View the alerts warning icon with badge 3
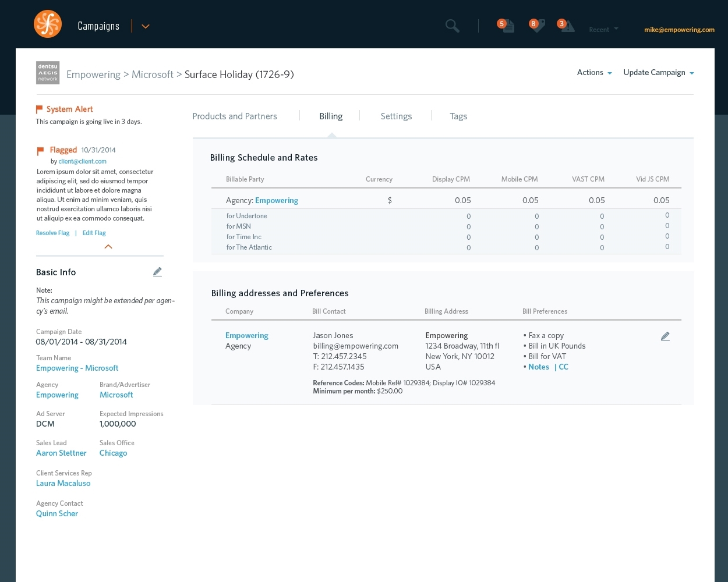The height and width of the screenshot is (582, 728). 566,26
